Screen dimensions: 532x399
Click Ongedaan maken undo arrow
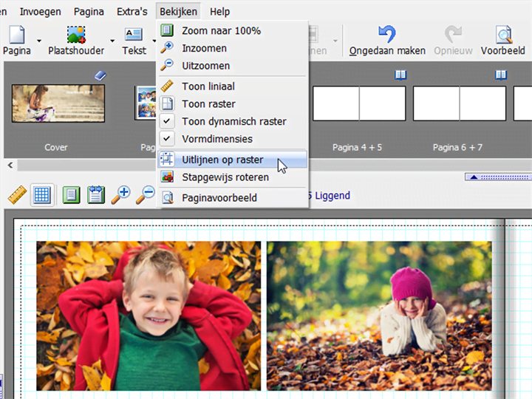387,35
